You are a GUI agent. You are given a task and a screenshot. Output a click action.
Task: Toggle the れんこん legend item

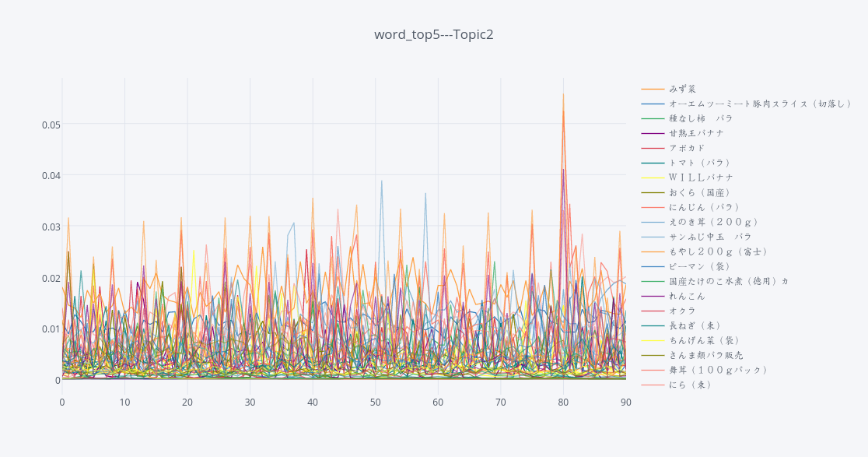pyautogui.click(x=687, y=296)
